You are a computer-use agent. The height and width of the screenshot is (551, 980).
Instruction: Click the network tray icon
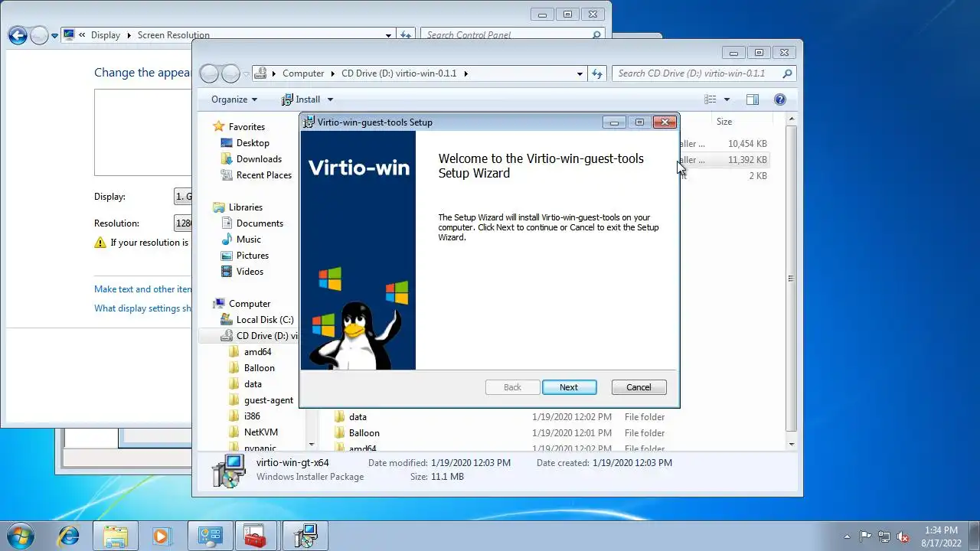[x=884, y=536]
